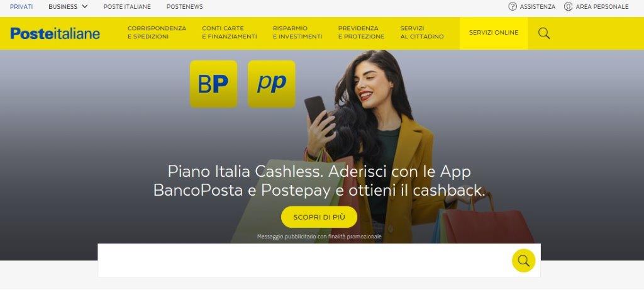The height and width of the screenshot is (290, 644).
Task: Click the Servizi Online tab
Action: tap(494, 33)
